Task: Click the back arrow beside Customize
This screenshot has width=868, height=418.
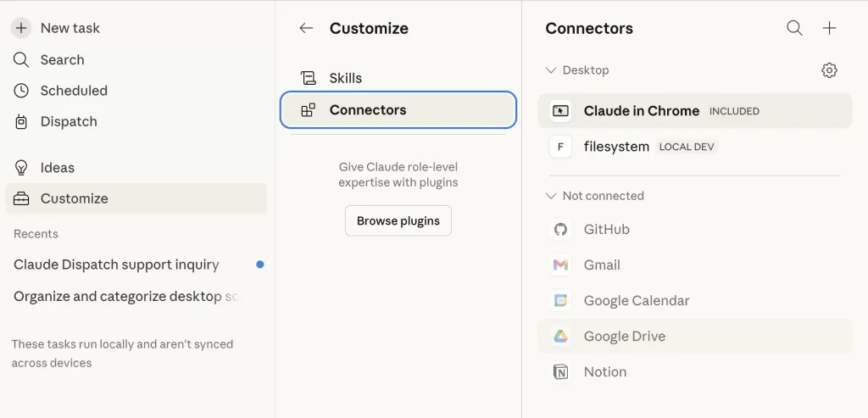Action: click(306, 28)
